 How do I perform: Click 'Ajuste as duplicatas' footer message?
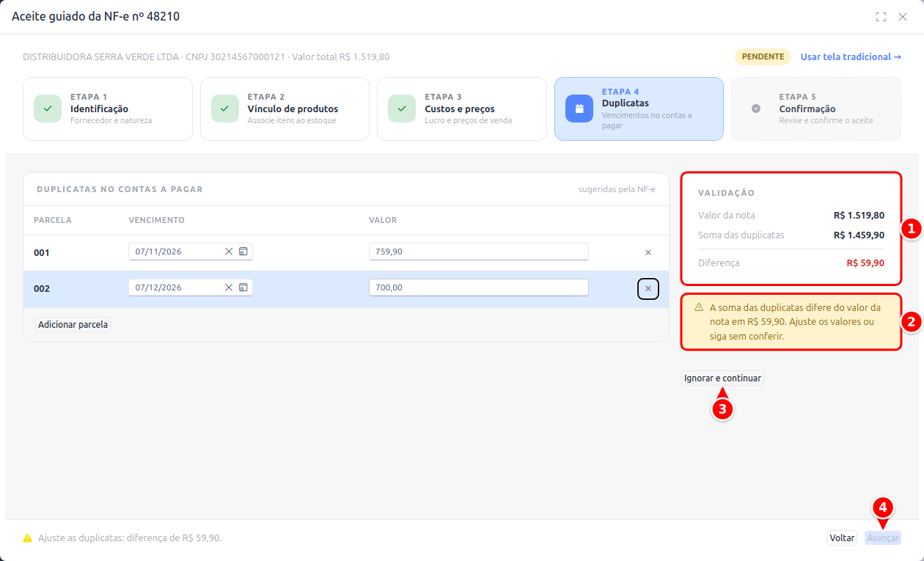[130, 538]
